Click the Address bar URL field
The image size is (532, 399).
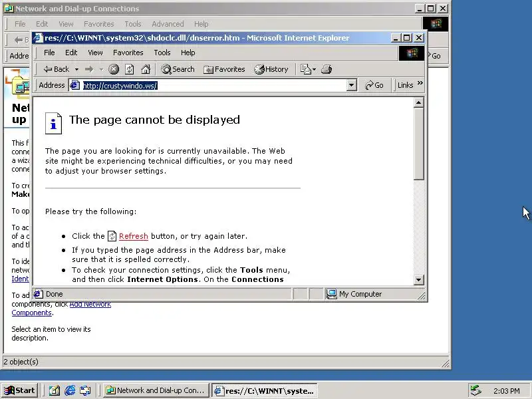pos(213,86)
